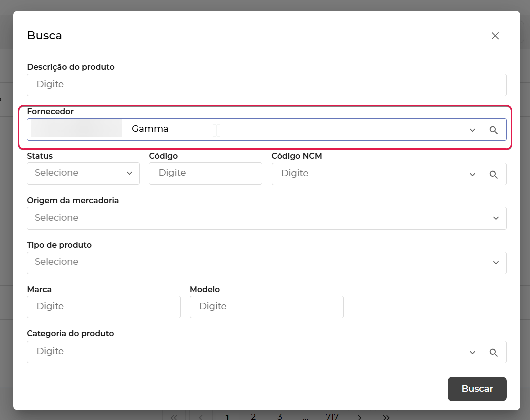Click the Código NCM magnifier icon
This screenshot has height=420, width=530.
(493, 175)
